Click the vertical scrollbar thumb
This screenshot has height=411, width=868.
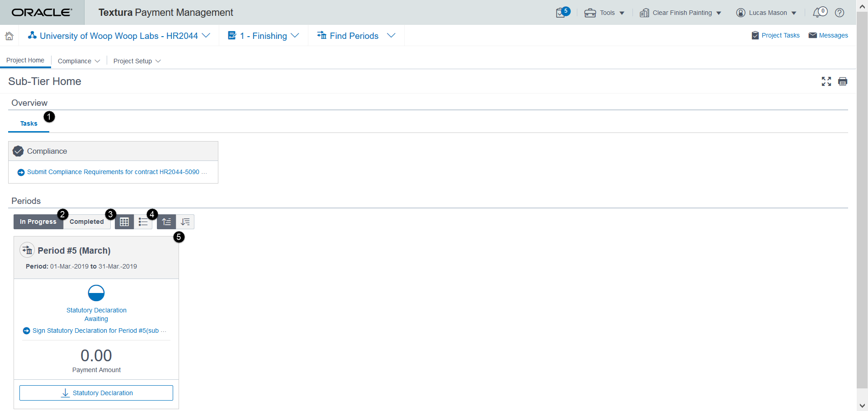(862, 199)
